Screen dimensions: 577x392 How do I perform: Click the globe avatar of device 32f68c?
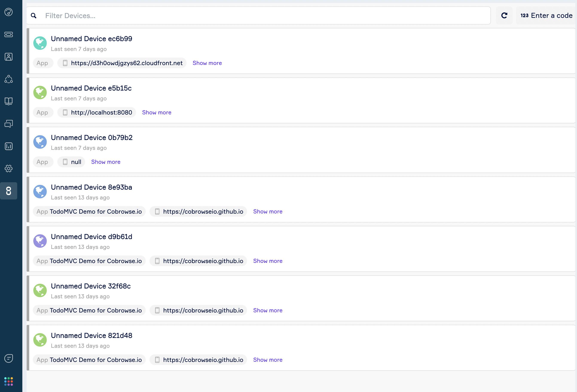pyautogui.click(x=40, y=290)
